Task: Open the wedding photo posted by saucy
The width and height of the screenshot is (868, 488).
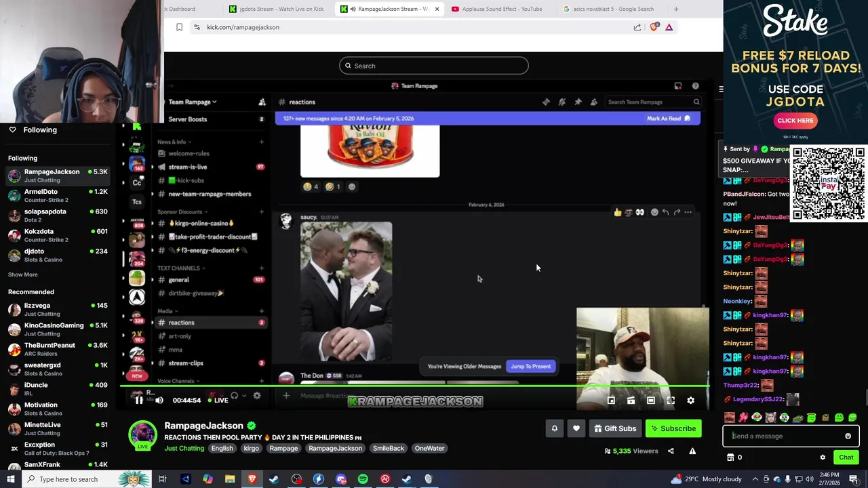Action: tap(347, 291)
